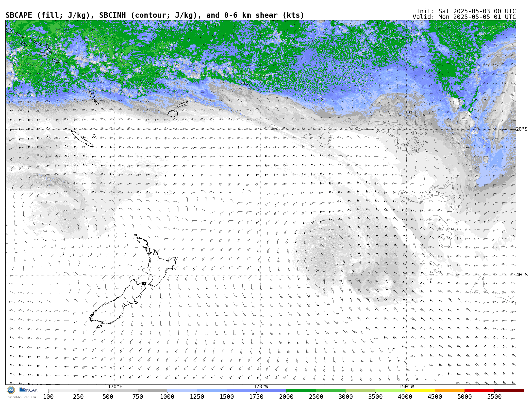Click the 150 CINH contour label near 150°W
This screenshot has height=400, width=532.
click(x=406, y=145)
